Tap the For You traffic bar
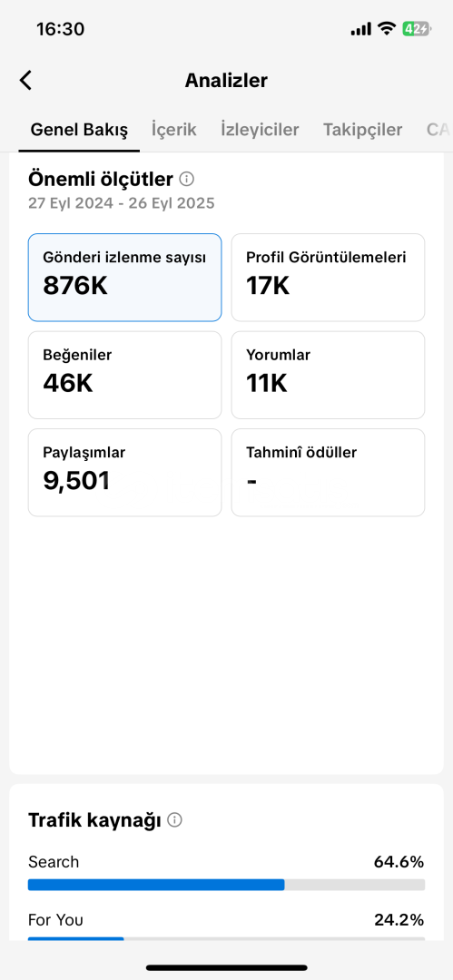 (x=227, y=938)
